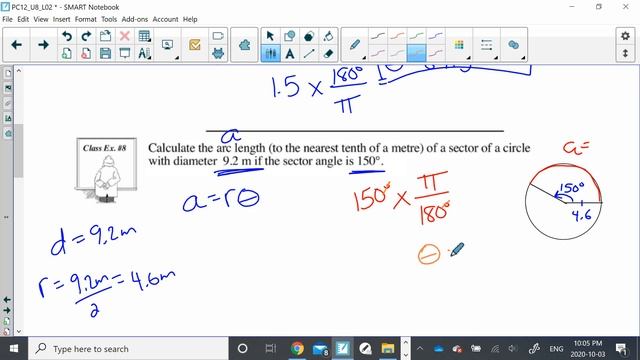Open the view screens monitor icon

(168, 44)
